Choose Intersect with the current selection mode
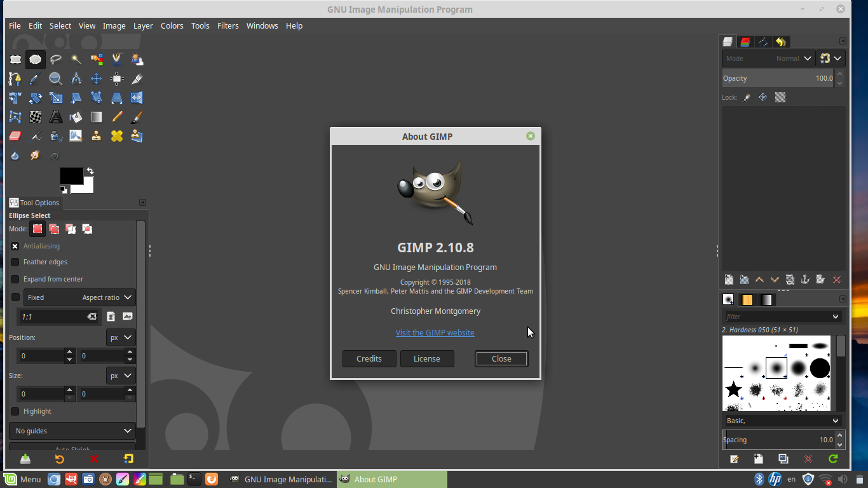 pos(87,229)
